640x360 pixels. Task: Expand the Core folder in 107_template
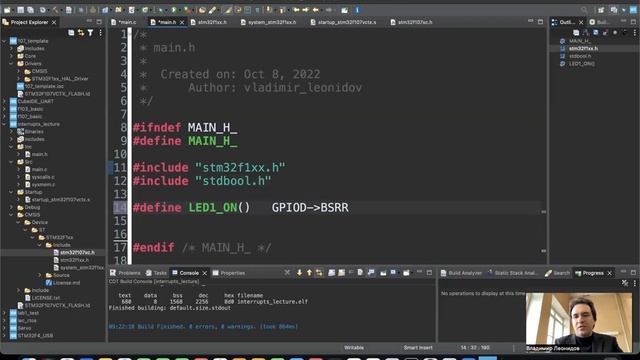pyautogui.click(x=11, y=56)
